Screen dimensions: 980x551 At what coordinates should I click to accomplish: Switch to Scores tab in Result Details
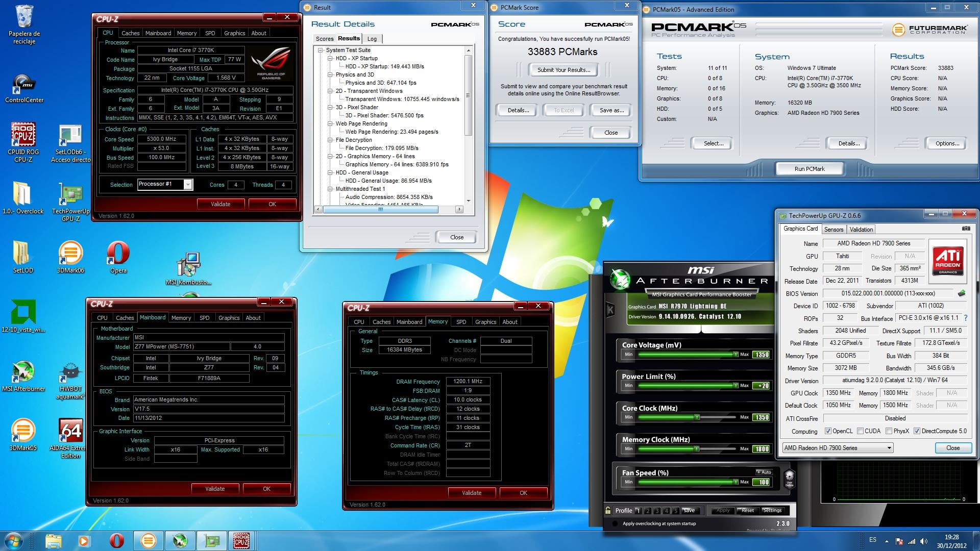coord(324,39)
